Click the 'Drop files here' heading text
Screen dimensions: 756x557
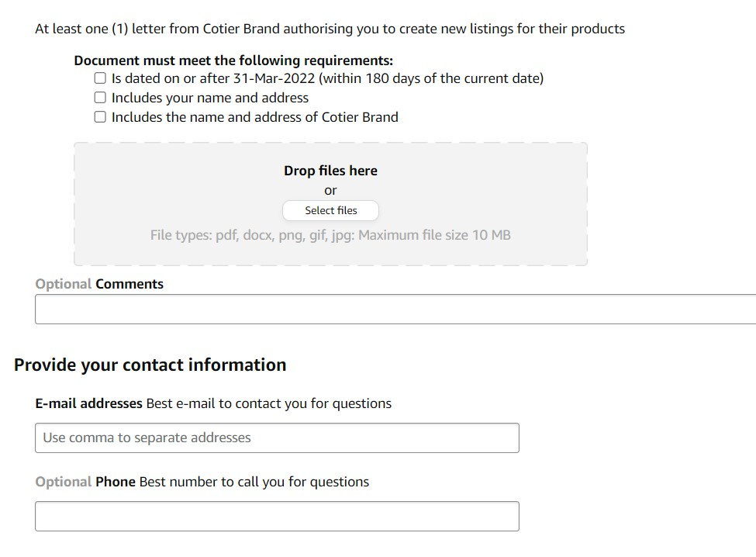pos(330,171)
